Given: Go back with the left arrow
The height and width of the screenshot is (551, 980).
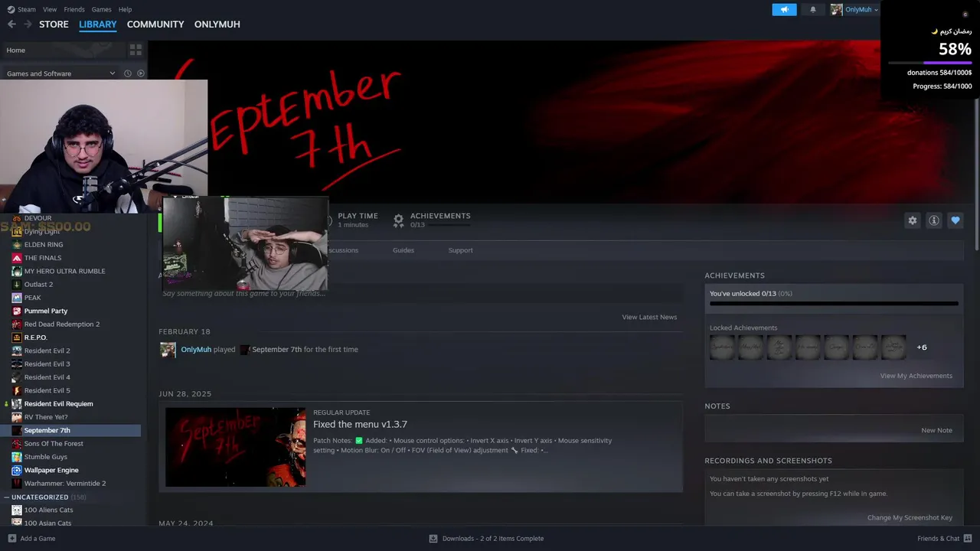Looking at the screenshot, I should click(11, 24).
